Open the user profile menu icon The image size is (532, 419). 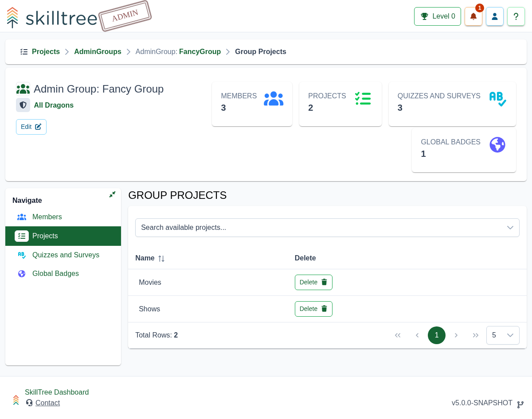coord(495,16)
